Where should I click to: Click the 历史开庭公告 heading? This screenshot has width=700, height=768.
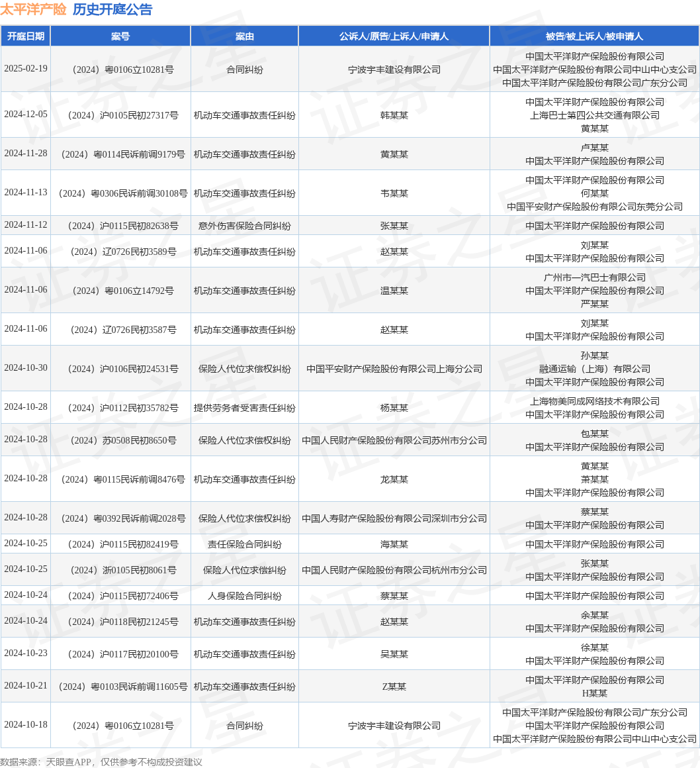point(112,9)
